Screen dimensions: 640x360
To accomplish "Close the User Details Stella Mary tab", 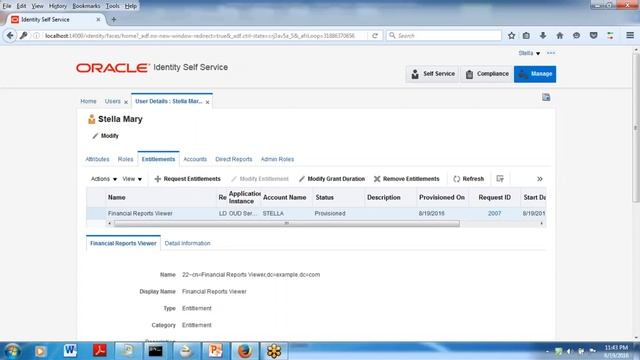I will pyautogui.click(x=207, y=102).
